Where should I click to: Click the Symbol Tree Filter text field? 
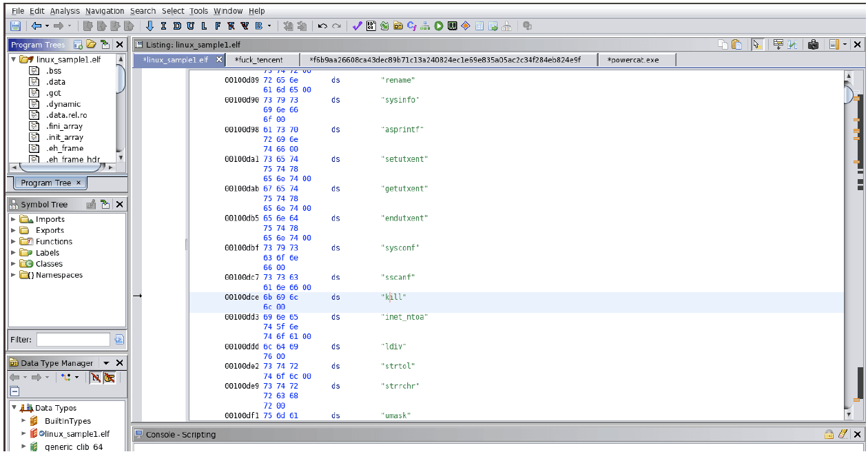click(73, 340)
